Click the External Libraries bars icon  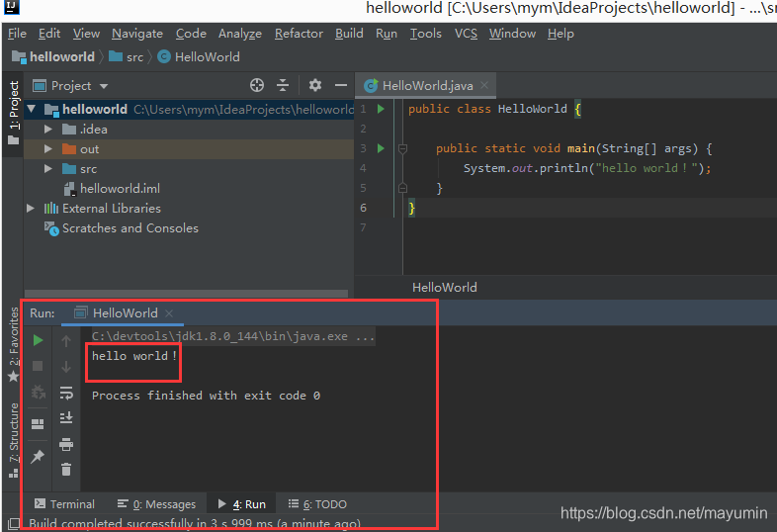51,209
